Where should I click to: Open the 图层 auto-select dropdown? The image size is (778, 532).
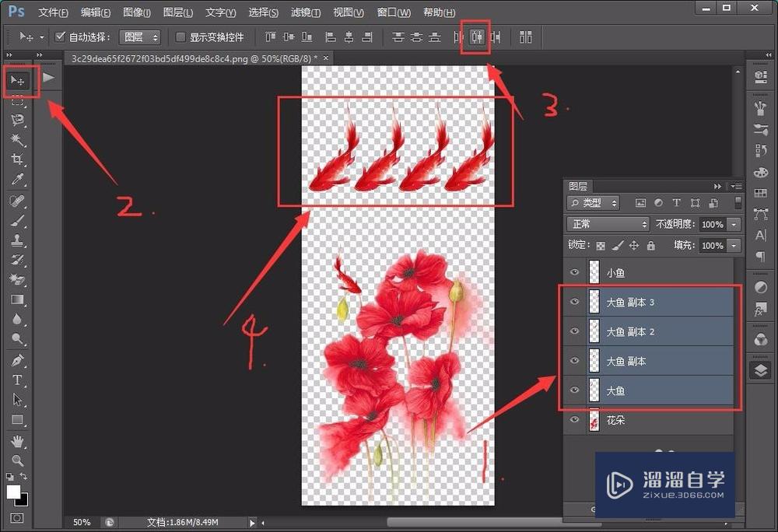[140, 37]
